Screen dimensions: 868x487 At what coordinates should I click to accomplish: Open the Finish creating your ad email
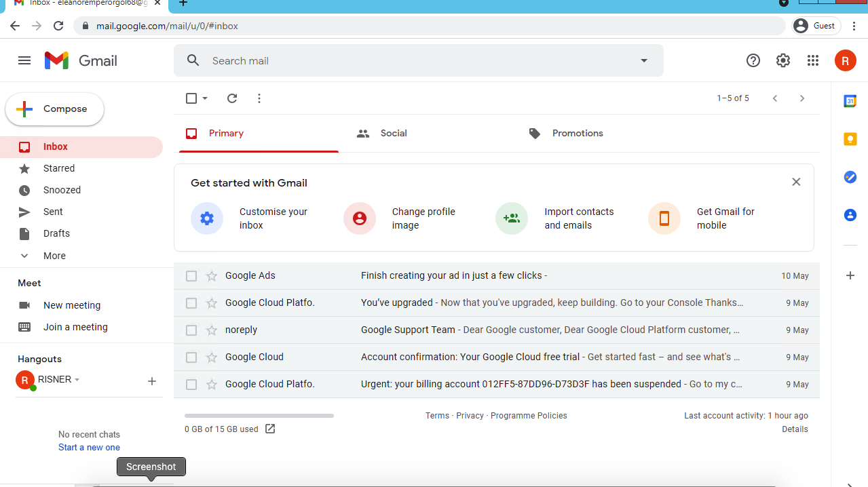pos(497,276)
